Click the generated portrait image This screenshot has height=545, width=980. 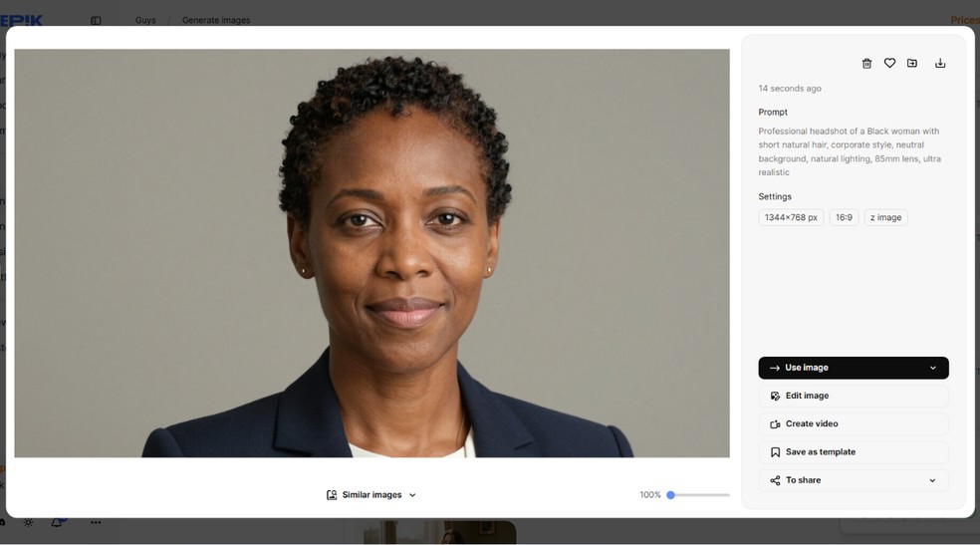click(371, 253)
